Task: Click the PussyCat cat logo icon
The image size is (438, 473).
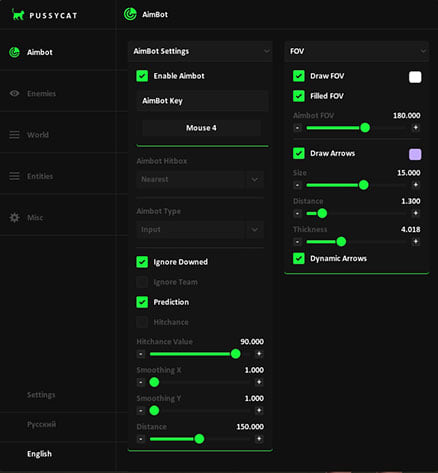Action: (18, 15)
